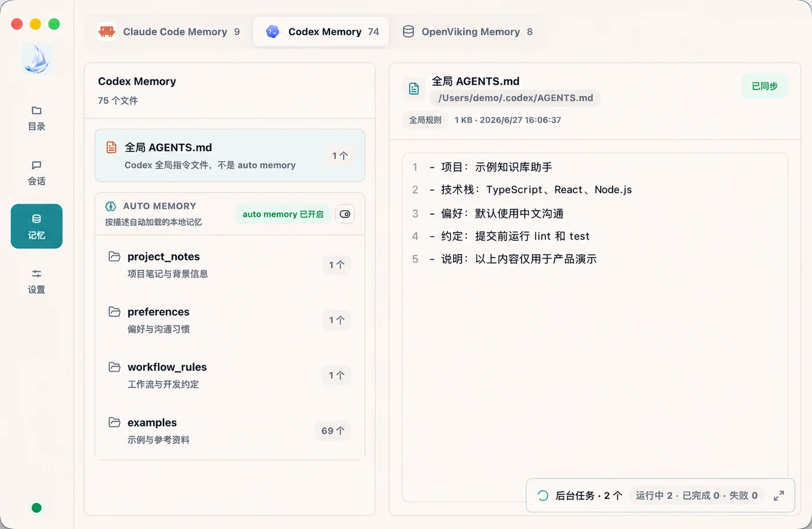812x529 pixels.
Task: Expand the workflow_rules folder
Action: [x=230, y=375]
